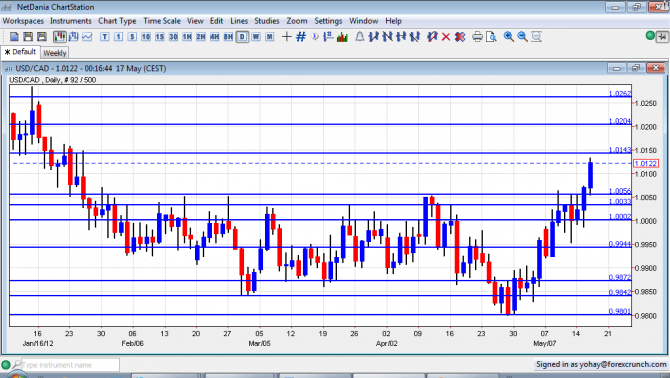Switch to the Weekly (W) time scale

256,37
